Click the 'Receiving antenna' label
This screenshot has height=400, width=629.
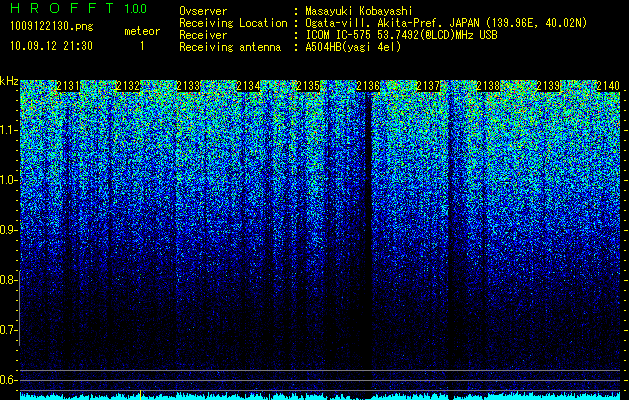(230, 47)
